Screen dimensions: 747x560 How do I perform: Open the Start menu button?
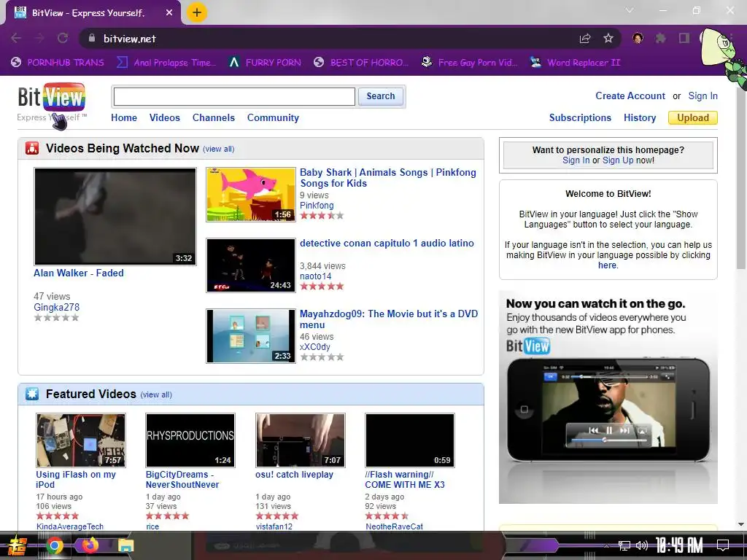(x=17, y=545)
